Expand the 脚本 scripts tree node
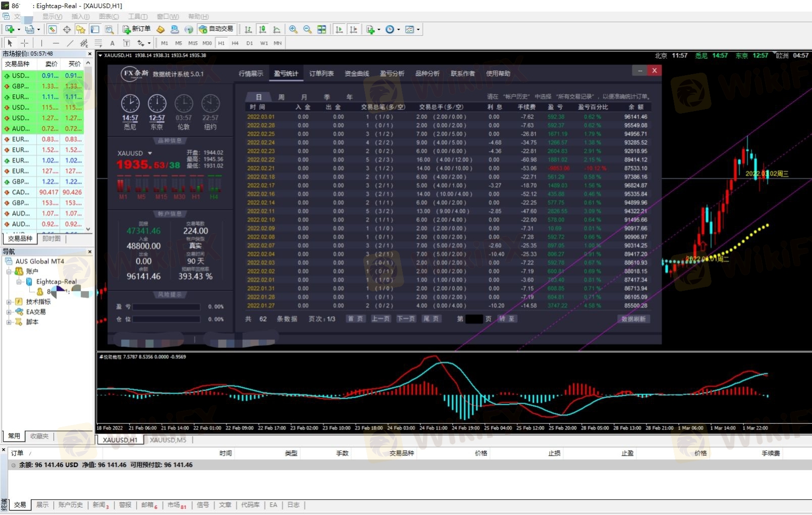 pyautogui.click(x=9, y=322)
